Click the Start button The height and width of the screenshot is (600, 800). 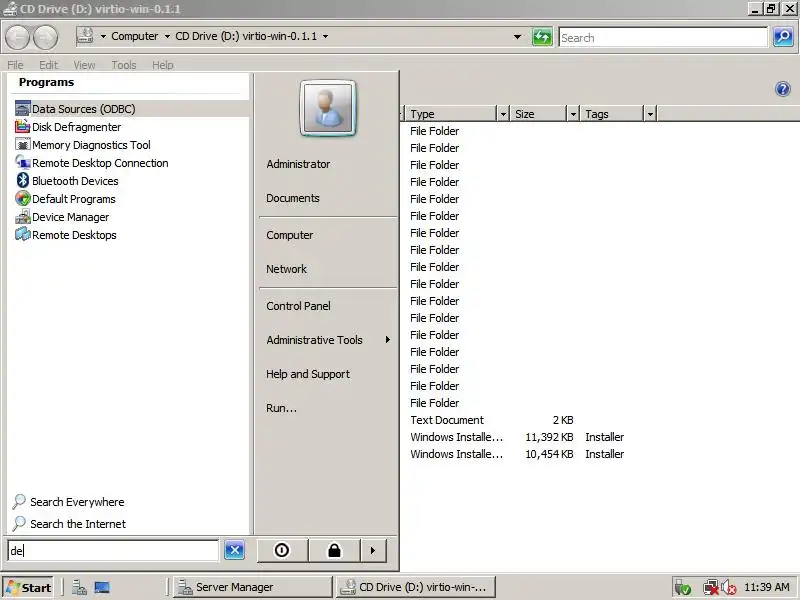click(x=29, y=588)
